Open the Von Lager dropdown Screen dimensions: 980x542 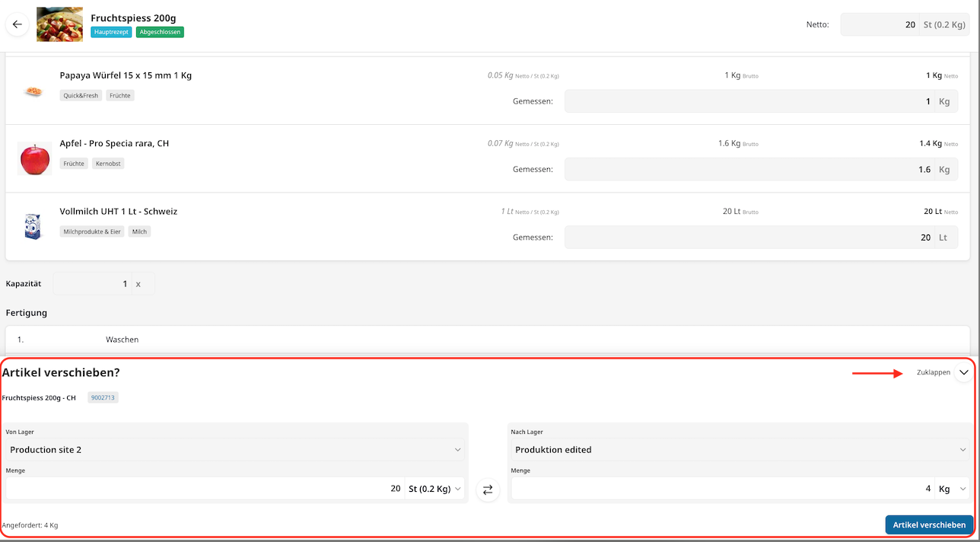click(x=234, y=450)
